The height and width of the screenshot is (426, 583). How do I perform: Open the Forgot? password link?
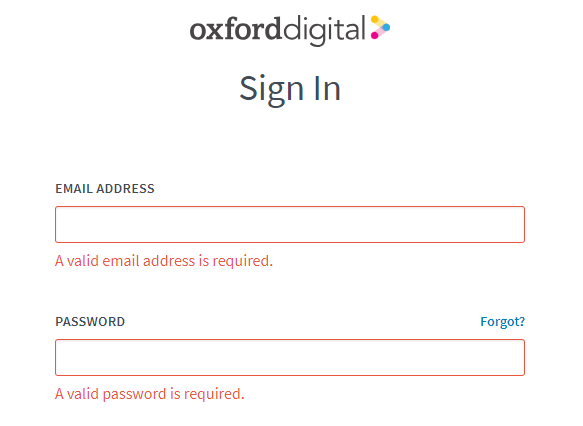tap(502, 322)
